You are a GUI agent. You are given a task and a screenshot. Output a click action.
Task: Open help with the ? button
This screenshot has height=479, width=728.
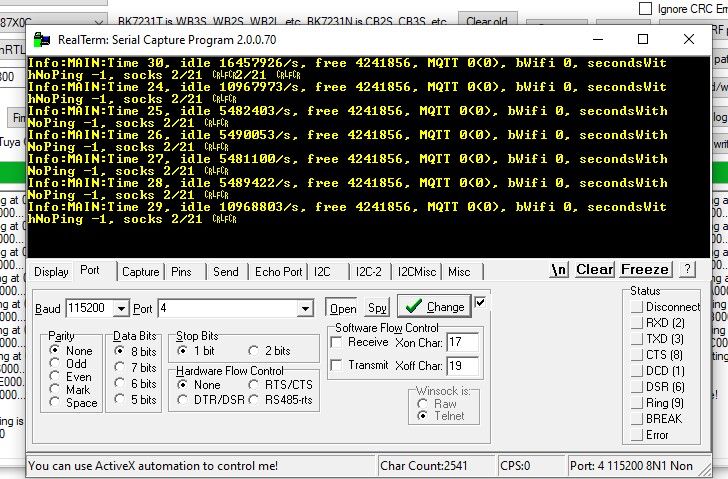click(687, 269)
